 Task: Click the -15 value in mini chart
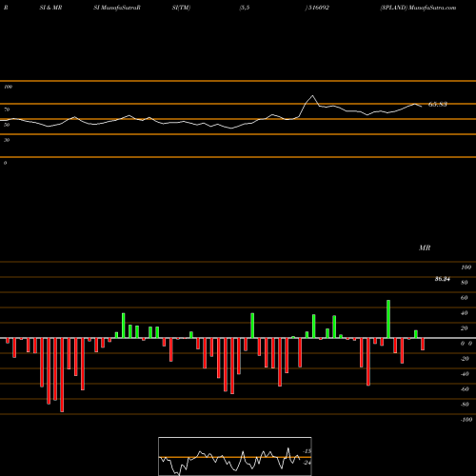click(x=307, y=451)
